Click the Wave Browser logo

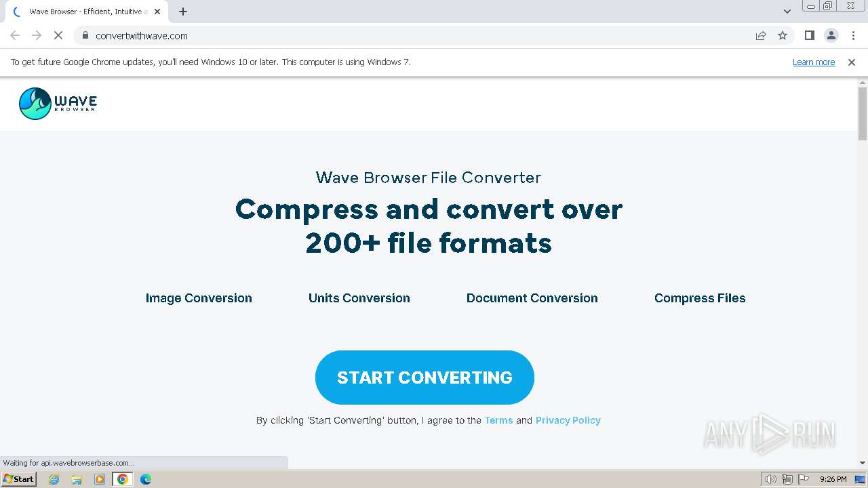(x=58, y=104)
